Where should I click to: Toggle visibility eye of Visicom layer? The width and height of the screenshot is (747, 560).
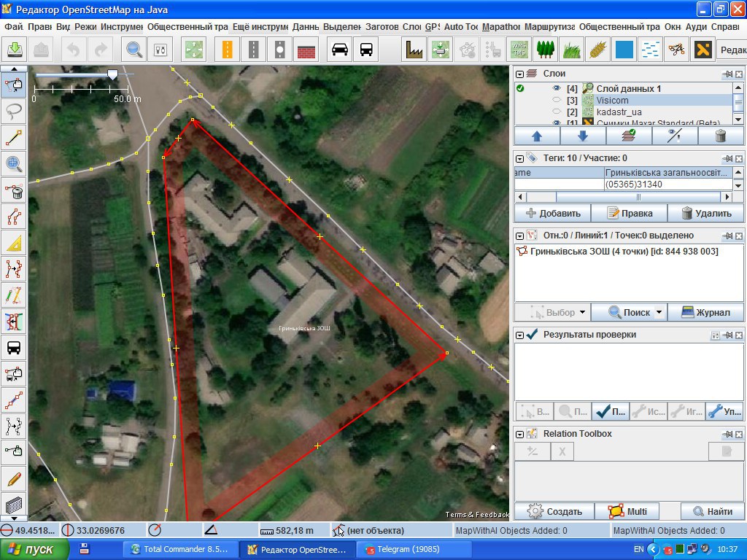point(557,100)
